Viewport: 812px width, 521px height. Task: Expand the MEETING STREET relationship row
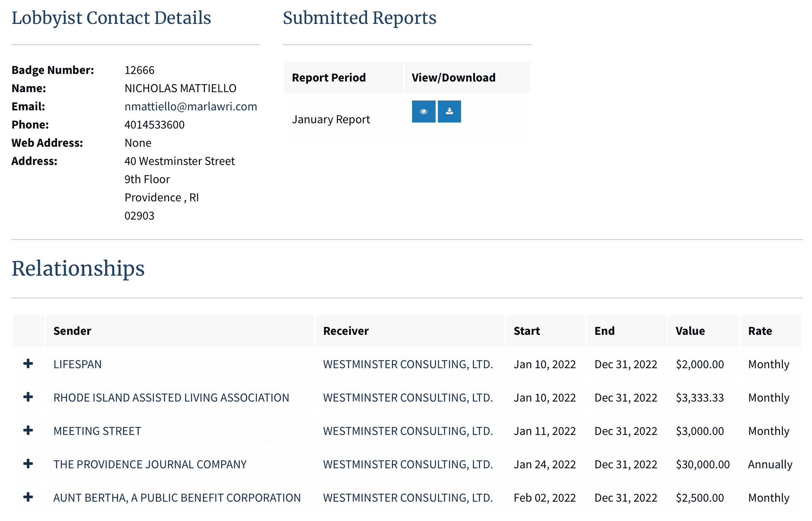(28, 431)
